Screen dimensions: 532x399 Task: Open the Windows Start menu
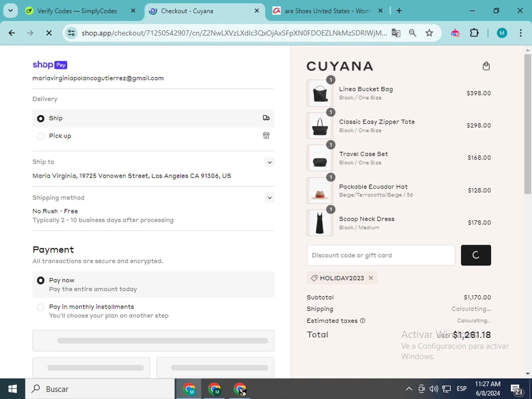[x=12, y=389]
